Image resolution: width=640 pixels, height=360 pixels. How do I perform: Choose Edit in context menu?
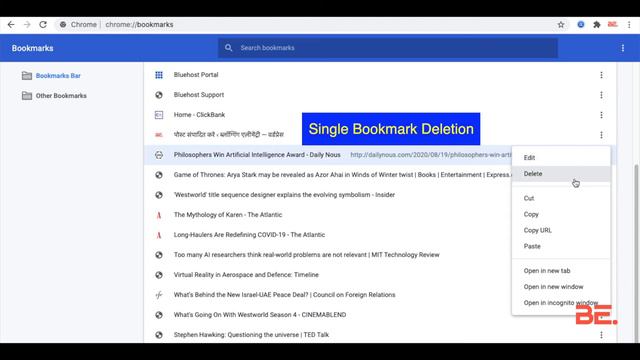pyautogui.click(x=561, y=158)
